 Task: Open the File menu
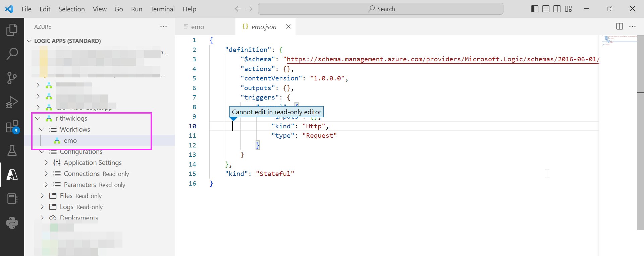click(26, 9)
